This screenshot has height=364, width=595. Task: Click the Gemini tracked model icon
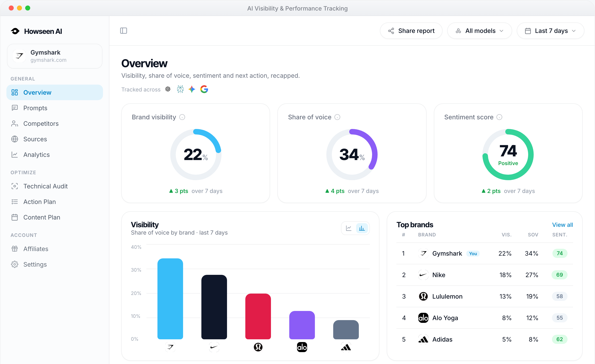point(192,89)
